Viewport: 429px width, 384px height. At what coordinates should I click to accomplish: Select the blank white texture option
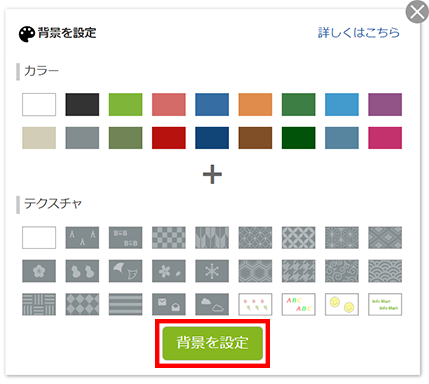39,238
